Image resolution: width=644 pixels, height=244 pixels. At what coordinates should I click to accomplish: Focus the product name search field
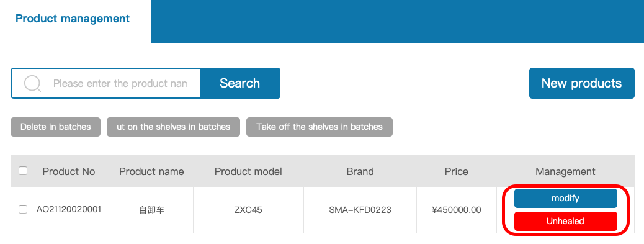(x=120, y=83)
